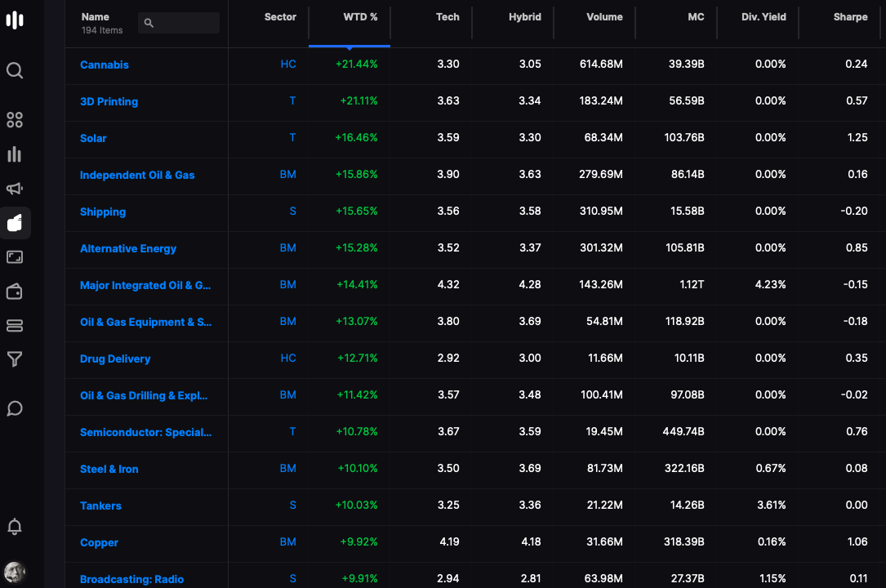Select the highlighted thumbs-up icon in sidebar
The width and height of the screenshot is (886, 588).
pyautogui.click(x=15, y=223)
